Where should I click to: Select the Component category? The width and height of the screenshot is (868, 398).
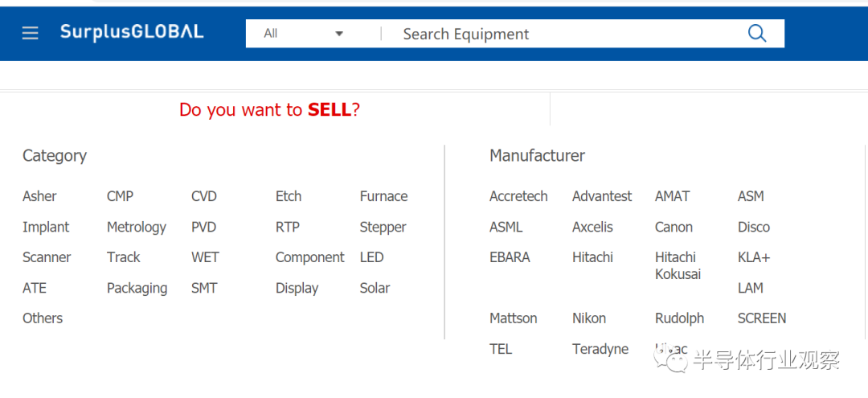309,258
